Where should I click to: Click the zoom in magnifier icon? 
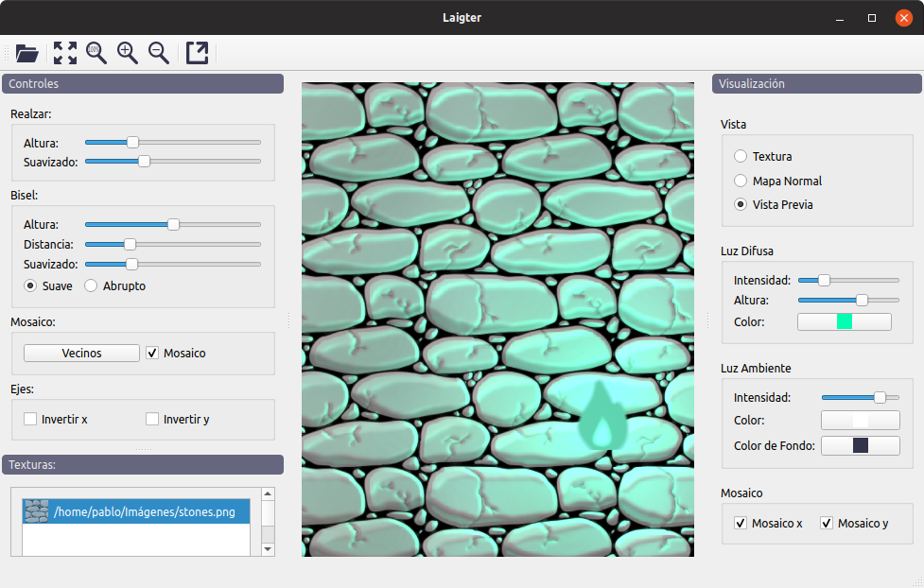coord(128,53)
